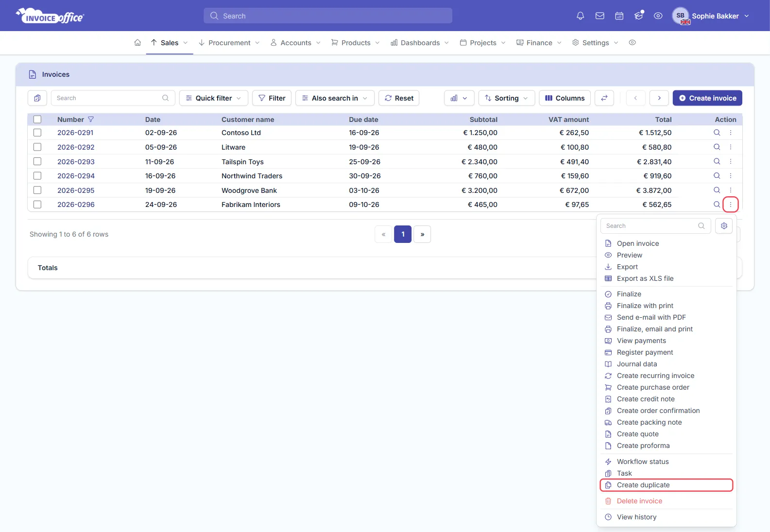Viewport: 770px width, 532px height.
Task: Click the Woodgrove Bank customer name
Action: pos(249,190)
